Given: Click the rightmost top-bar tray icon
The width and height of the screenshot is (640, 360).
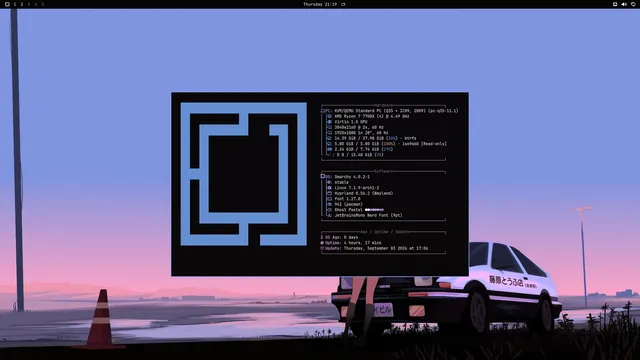Looking at the screenshot, I should tap(633, 4).
